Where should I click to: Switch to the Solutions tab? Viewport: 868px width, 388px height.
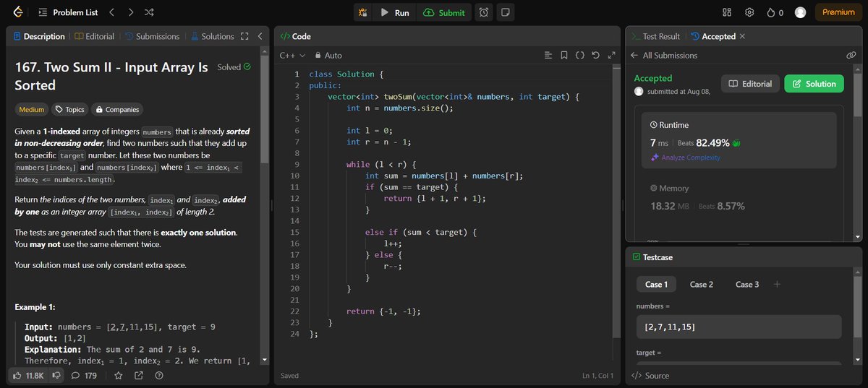[x=212, y=36]
